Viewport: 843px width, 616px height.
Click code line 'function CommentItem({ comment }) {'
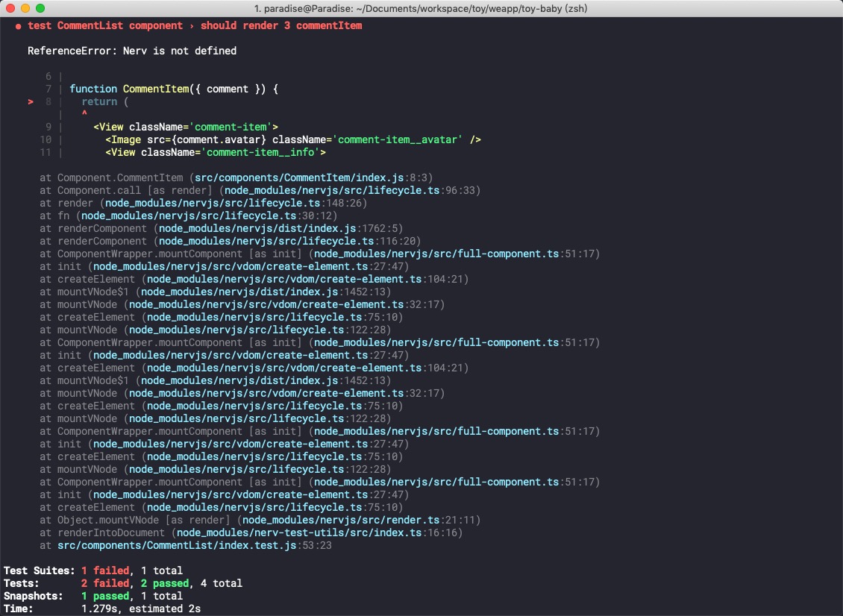174,89
